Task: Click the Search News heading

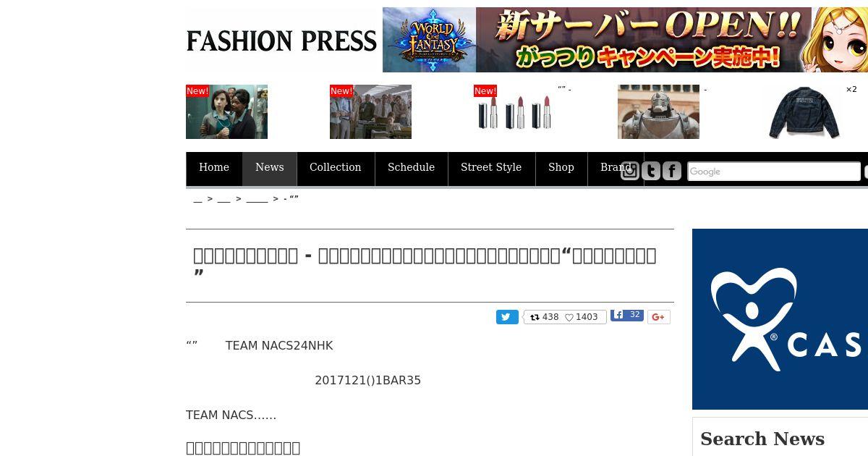Action: [762, 439]
